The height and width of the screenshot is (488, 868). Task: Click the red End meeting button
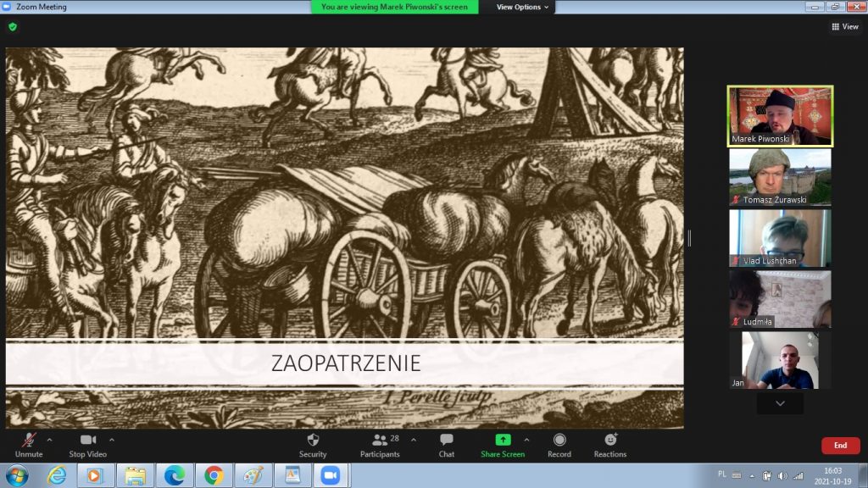coord(840,446)
